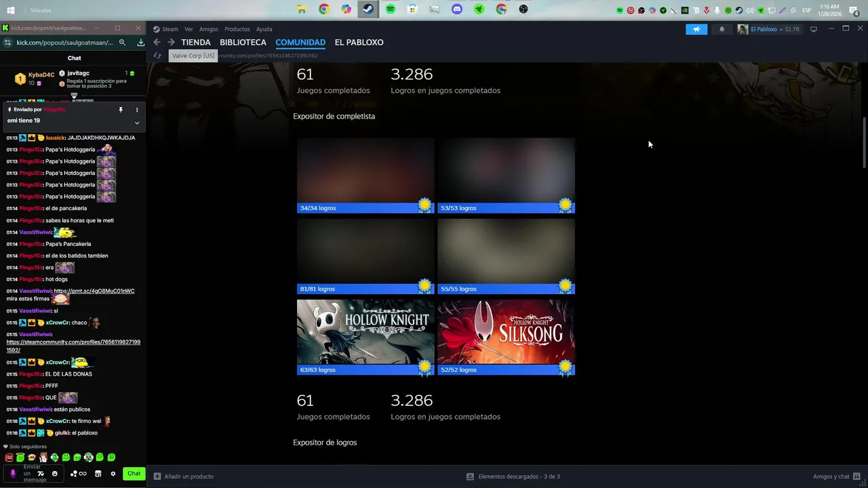Screen dimensions: 868x488
Task: Switch to the COMUNIDAD tab
Action: [300, 42]
